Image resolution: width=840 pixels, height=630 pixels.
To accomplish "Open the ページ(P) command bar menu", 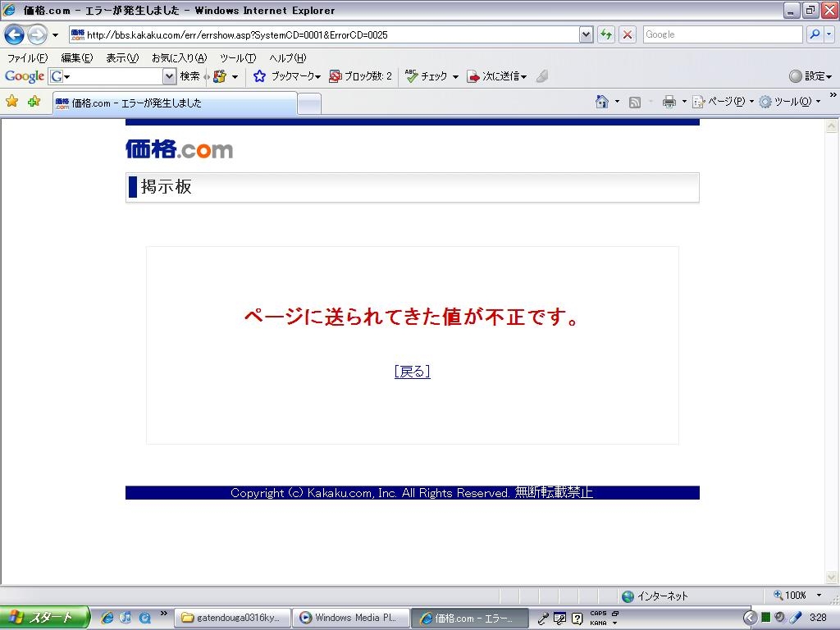I will coord(724,101).
